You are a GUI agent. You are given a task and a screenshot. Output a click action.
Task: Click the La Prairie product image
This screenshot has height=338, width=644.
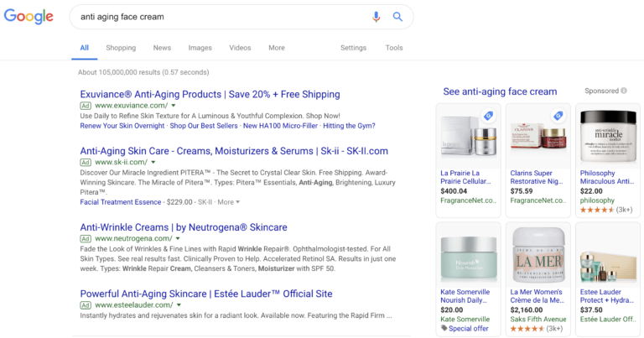coord(468,137)
